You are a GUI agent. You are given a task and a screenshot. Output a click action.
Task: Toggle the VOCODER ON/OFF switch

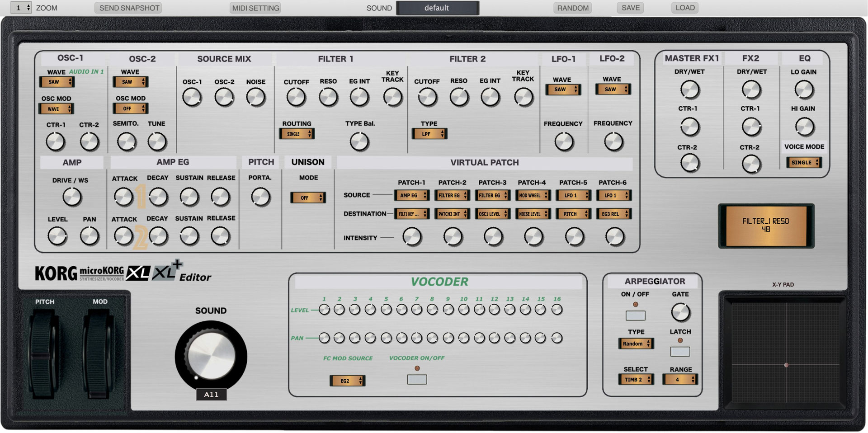coord(417,380)
